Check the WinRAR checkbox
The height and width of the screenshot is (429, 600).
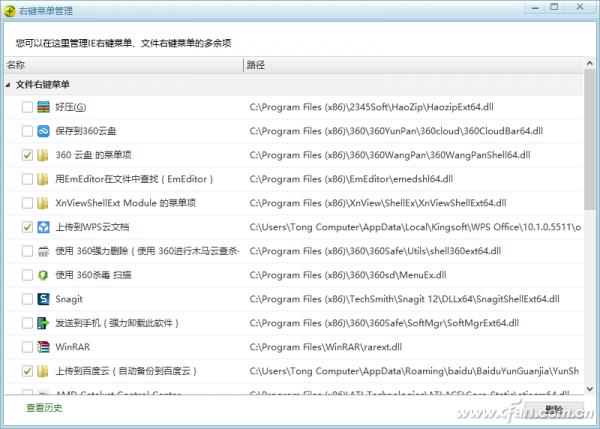[27, 347]
